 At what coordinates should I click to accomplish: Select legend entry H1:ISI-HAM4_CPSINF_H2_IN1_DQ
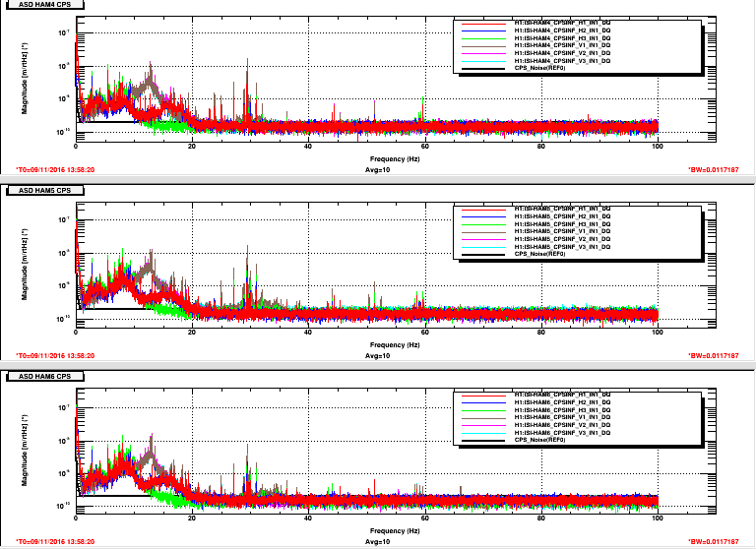tap(562, 30)
